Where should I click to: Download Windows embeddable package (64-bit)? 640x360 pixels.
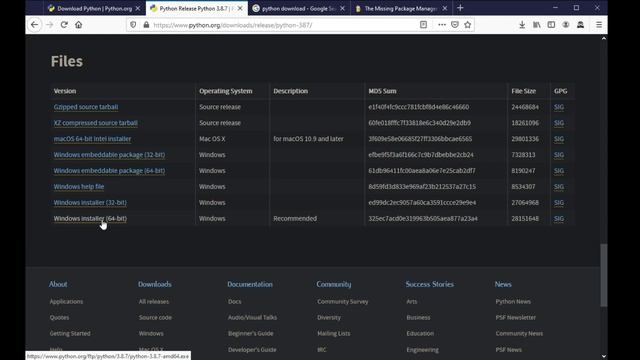click(x=109, y=171)
